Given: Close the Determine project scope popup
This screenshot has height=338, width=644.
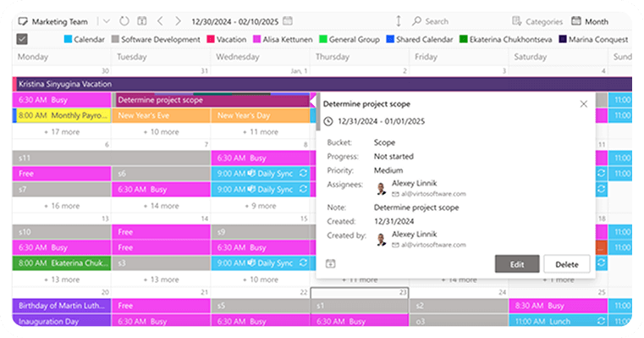Looking at the screenshot, I should click(x=584, y=104).
